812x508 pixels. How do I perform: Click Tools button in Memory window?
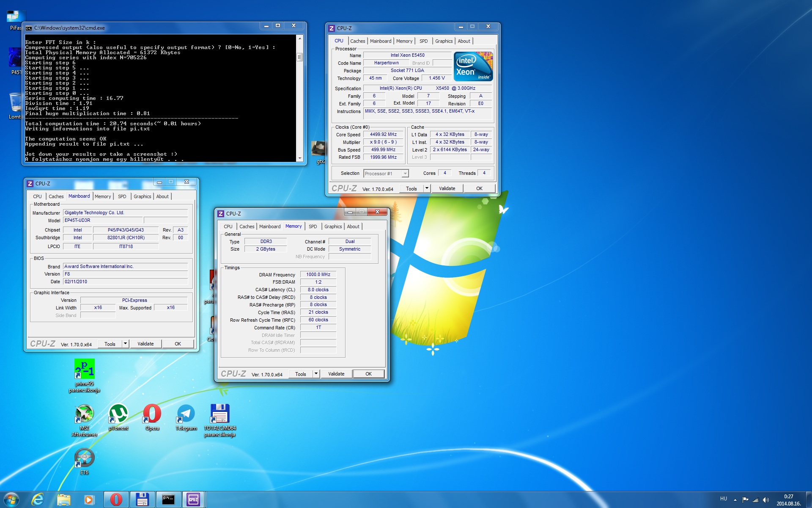(301, 374)
